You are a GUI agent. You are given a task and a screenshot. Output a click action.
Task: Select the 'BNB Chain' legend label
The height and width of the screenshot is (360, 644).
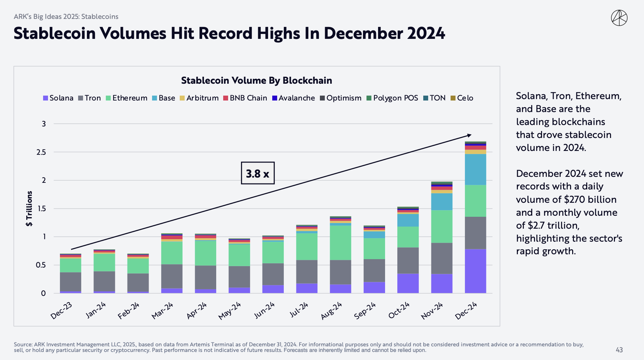(x=248, y=98)
